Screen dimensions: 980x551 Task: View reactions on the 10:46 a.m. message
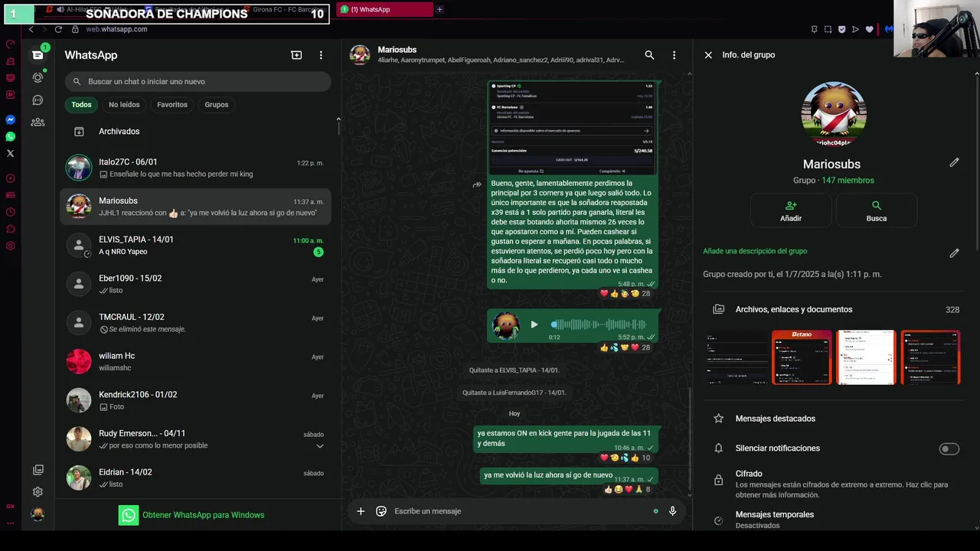pyautogui.click(x=625, y=458)
